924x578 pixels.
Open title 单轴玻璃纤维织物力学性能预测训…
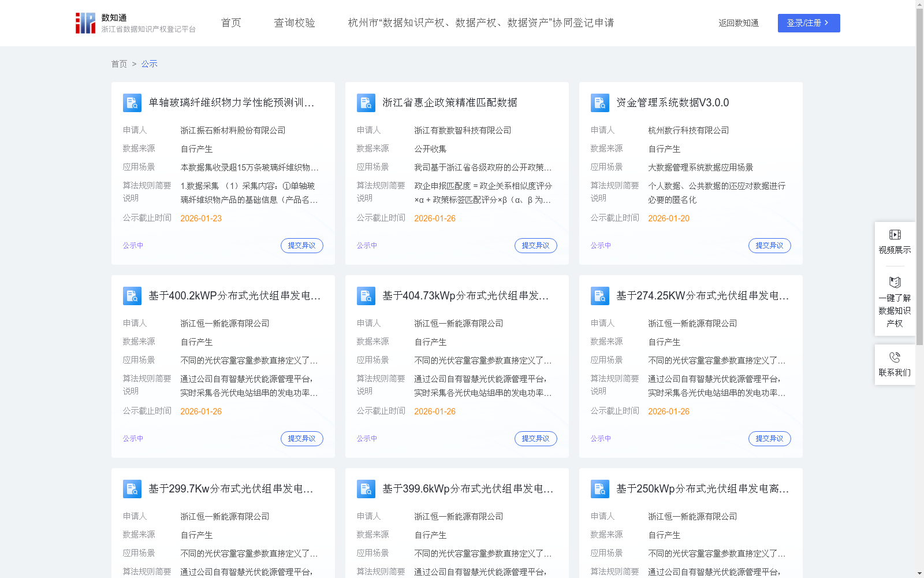(232, 103)
